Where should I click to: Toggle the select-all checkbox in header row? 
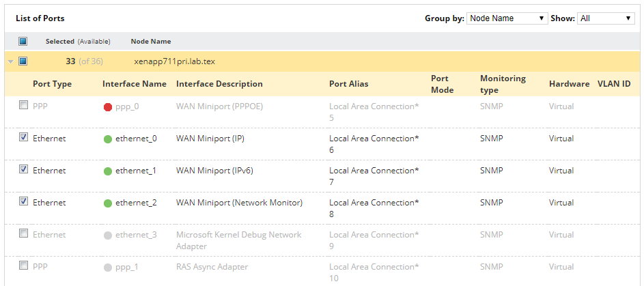23,42
